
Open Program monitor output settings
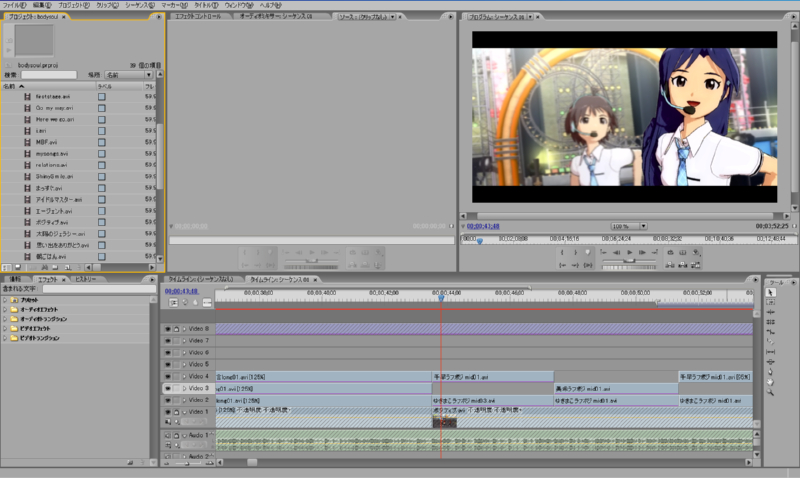[696, 253]
